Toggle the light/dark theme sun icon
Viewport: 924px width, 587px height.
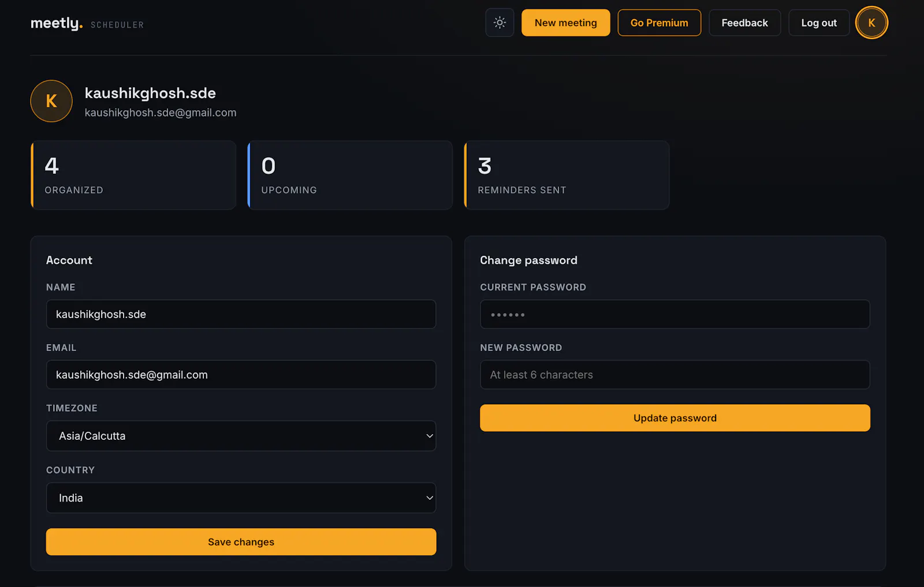500,23
